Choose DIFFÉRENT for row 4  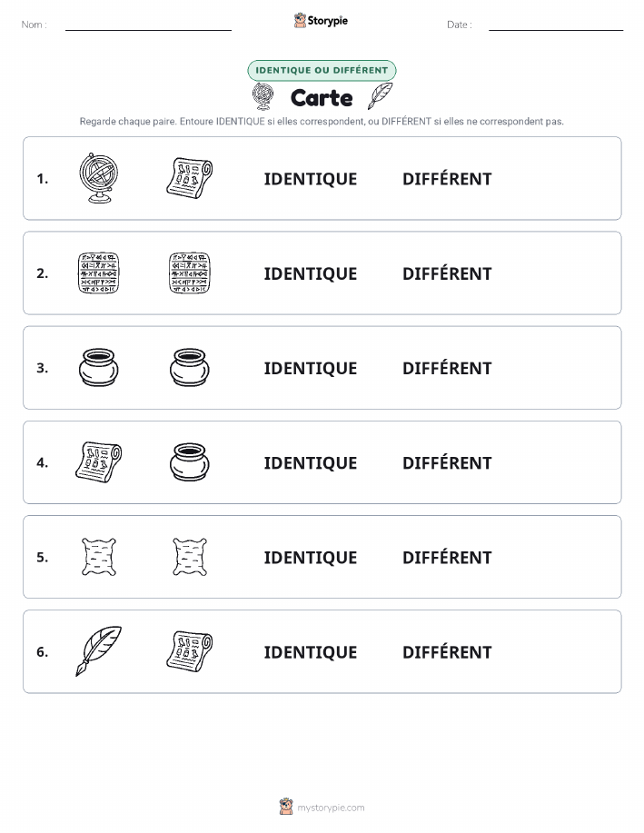coord(447,462)
